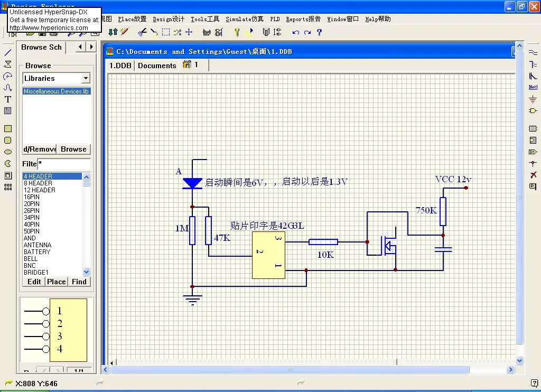The image size is (541, 392).
Task: Switch to the Documents tab
Action: pos(157,65)
